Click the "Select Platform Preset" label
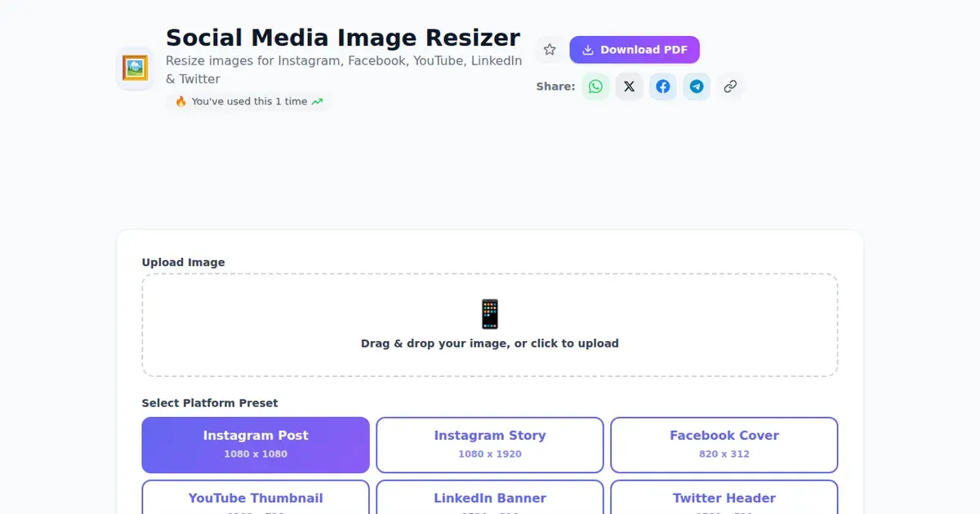The width and height of the screenshot is (980, 514). pos(210,403)
